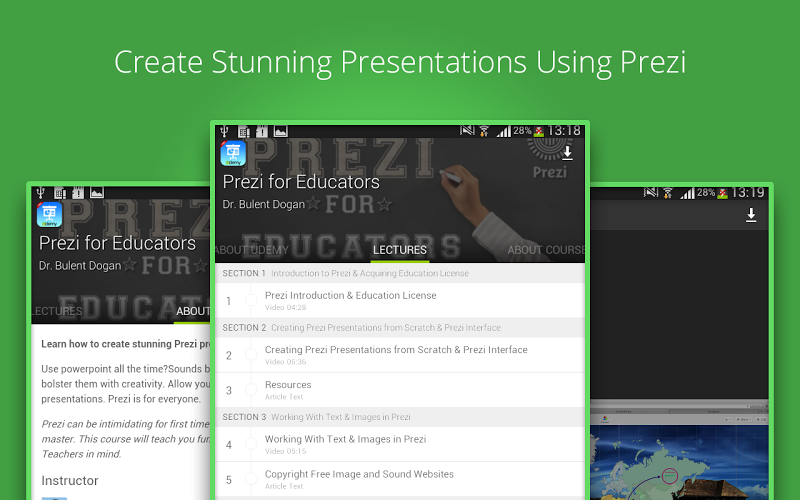Open lecture 3 Resources article
800x500 pixels.
click(x=400, y=390)
